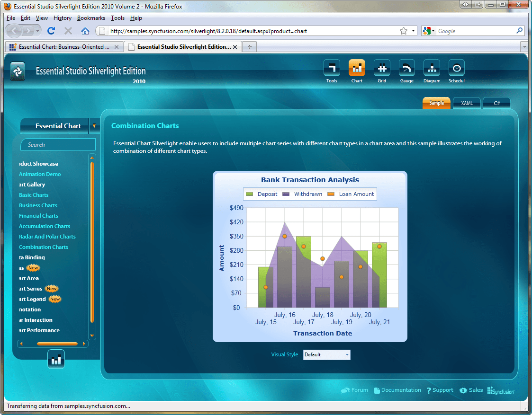This screenshot has width=532, height=415.
Task: Open the search engine selector in Google box
Action: click(428, 30)
